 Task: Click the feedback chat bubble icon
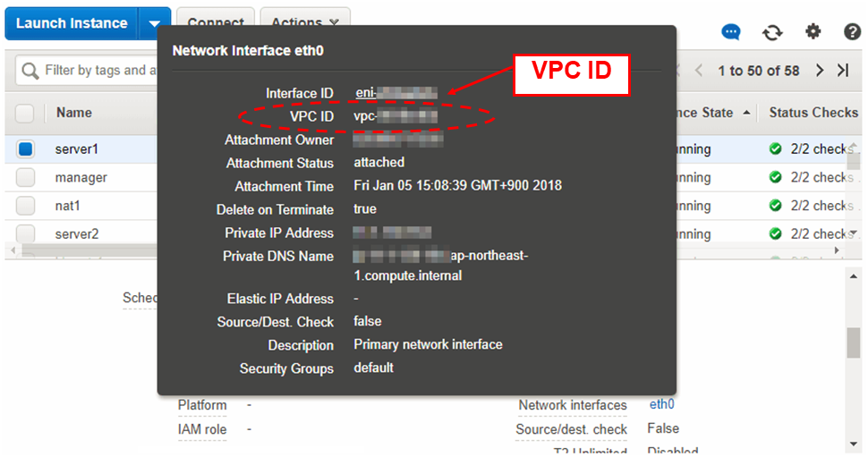tap(732, 32)
